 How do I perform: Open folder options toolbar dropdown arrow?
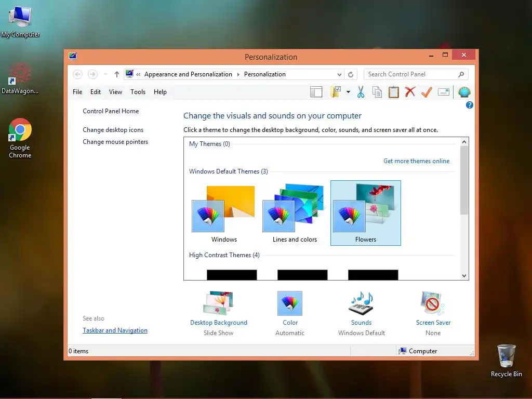tap(348, 92)
